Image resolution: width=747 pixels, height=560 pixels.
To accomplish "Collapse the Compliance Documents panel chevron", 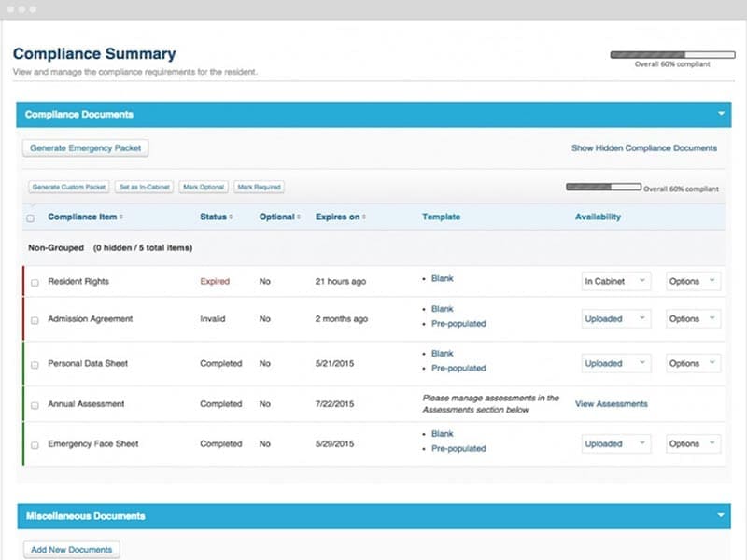I will 719,113.
